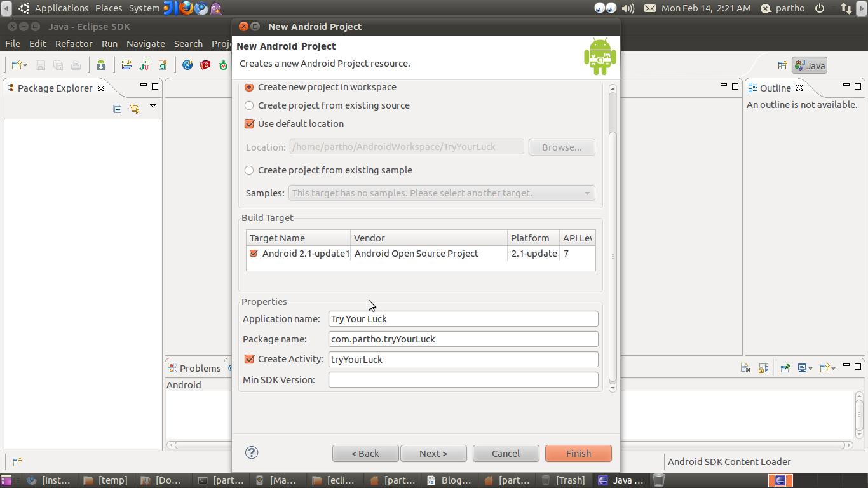Click the power/session icon in top panel
Screen dimensions: 868x488
click(820, 8)
